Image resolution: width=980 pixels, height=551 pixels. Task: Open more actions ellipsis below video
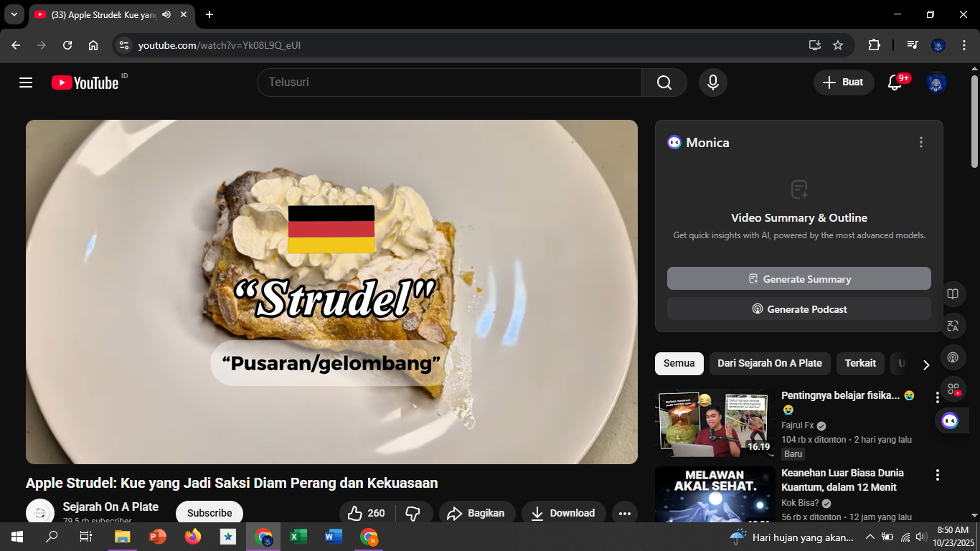pos(624,513)
